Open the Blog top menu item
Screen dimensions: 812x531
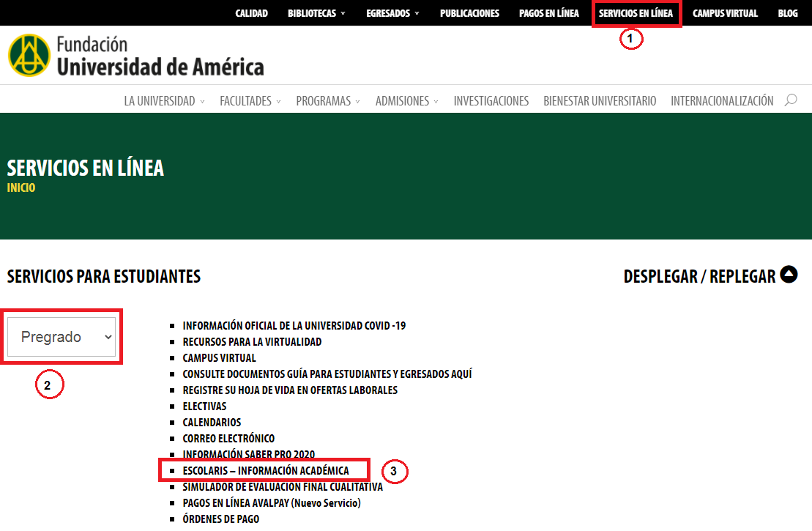pos(788,13)
